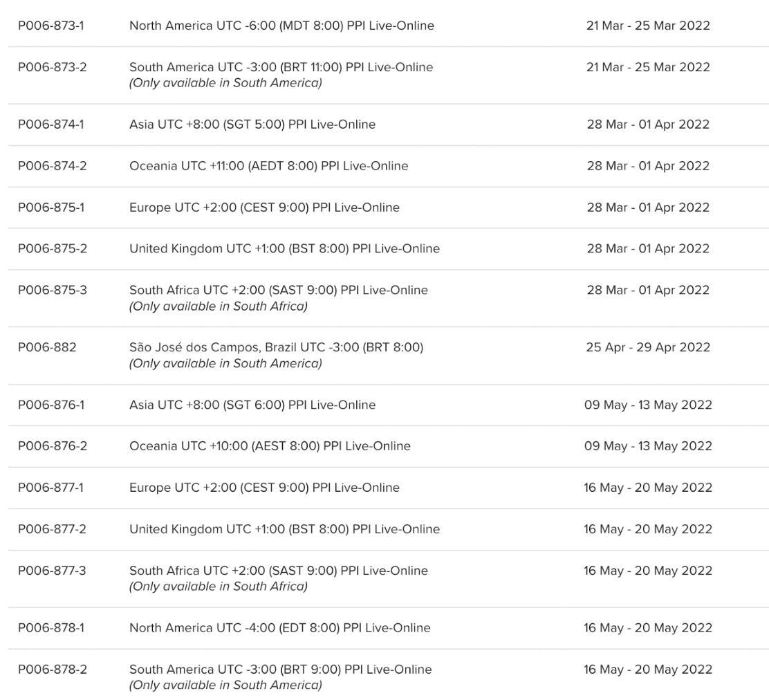Choose North America EDT 8:00 session
The width and height of the screenshot is (769, 700).
click(279, 628)
